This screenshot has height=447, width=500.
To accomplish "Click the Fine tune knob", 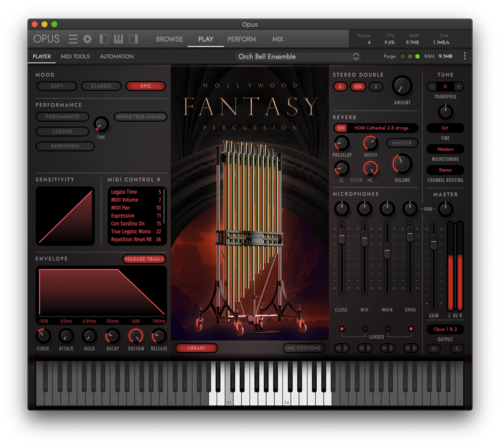I will [x=445, y=112].
